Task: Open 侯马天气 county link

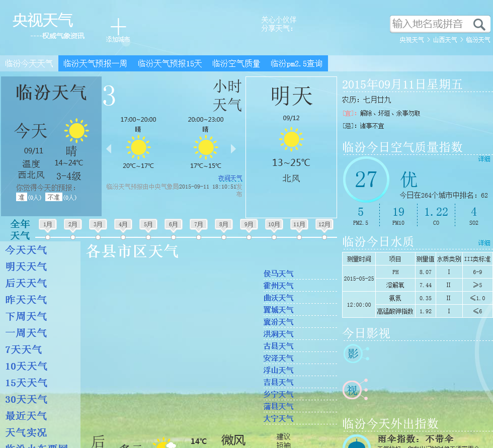Action: point(279,274)
